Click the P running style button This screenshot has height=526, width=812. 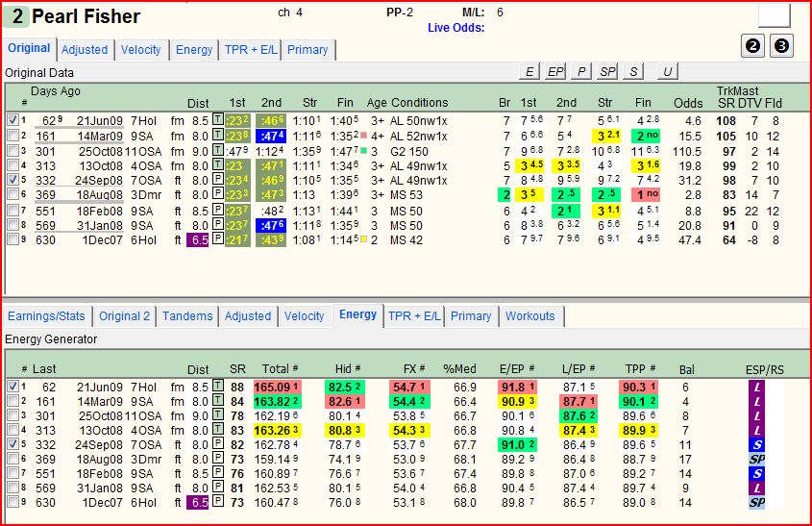coord(581,71)
